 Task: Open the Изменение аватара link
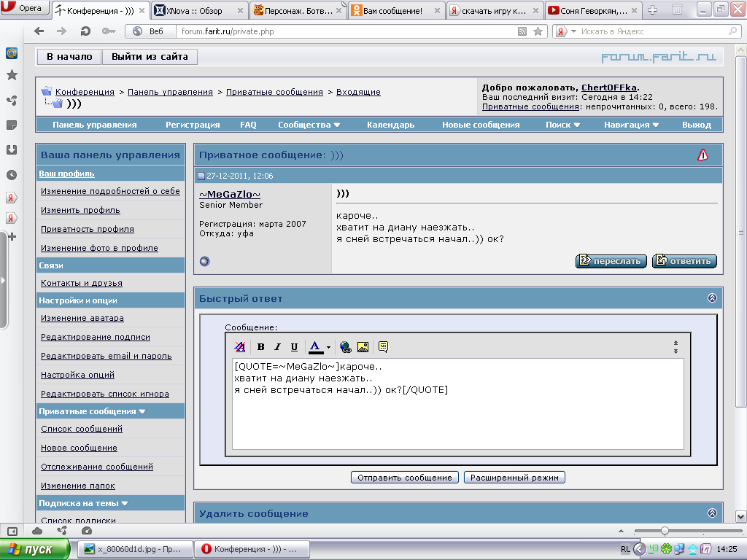click(82, 318)
